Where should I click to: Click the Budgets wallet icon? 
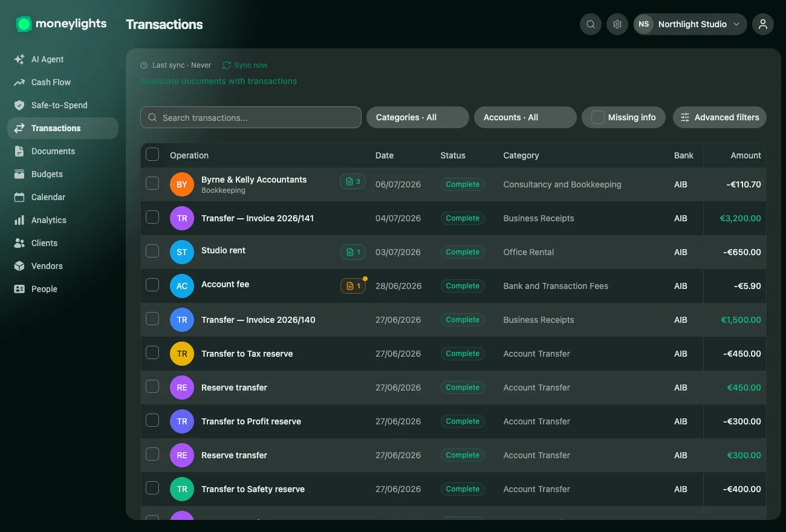coord(19,174)
